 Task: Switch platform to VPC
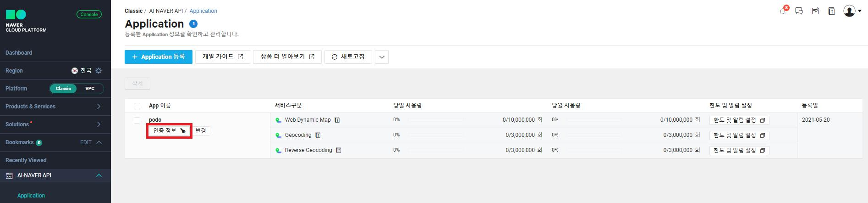click(x=90, y=89)
